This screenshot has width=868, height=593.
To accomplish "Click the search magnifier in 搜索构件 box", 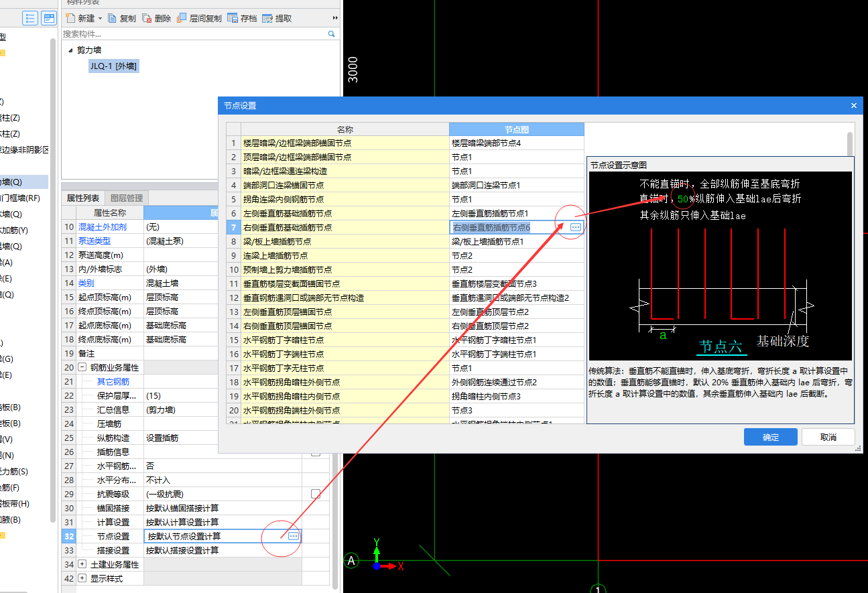I will pos(331,34).
